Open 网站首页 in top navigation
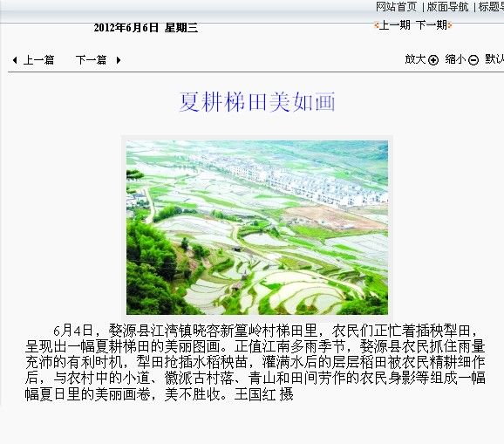The image size is (504, 444). tap(397, 7)
